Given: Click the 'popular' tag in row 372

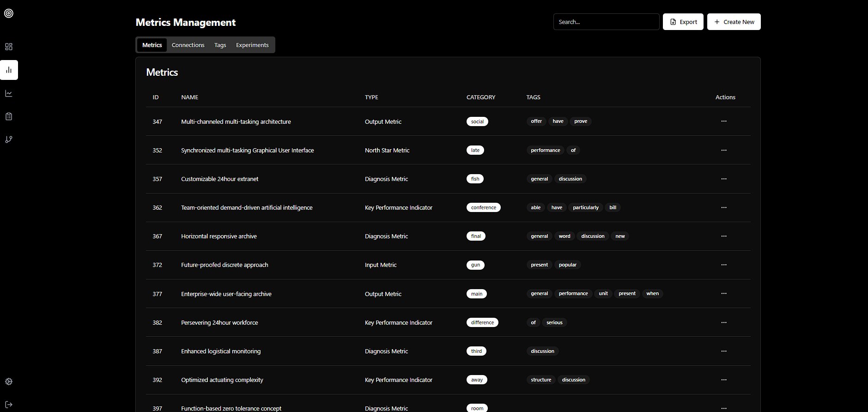Looking at the screenshot, I should [568, 265].
